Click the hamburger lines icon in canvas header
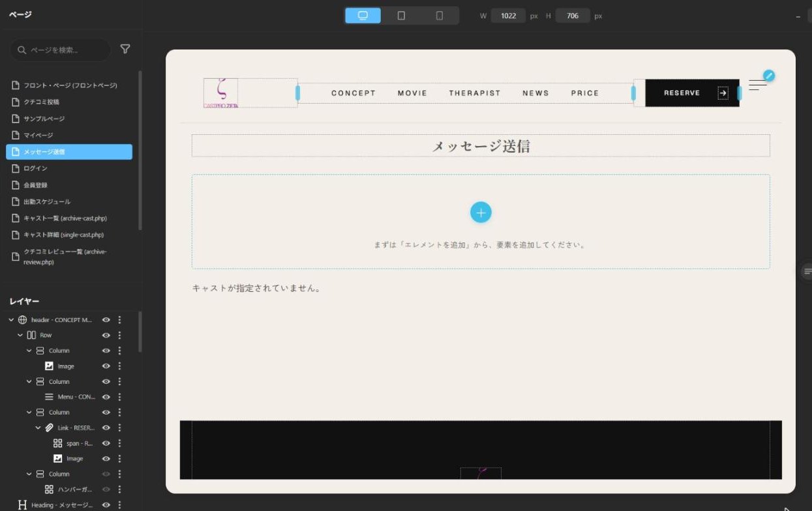This screenshot has height=511, width=812. (757, 85)
